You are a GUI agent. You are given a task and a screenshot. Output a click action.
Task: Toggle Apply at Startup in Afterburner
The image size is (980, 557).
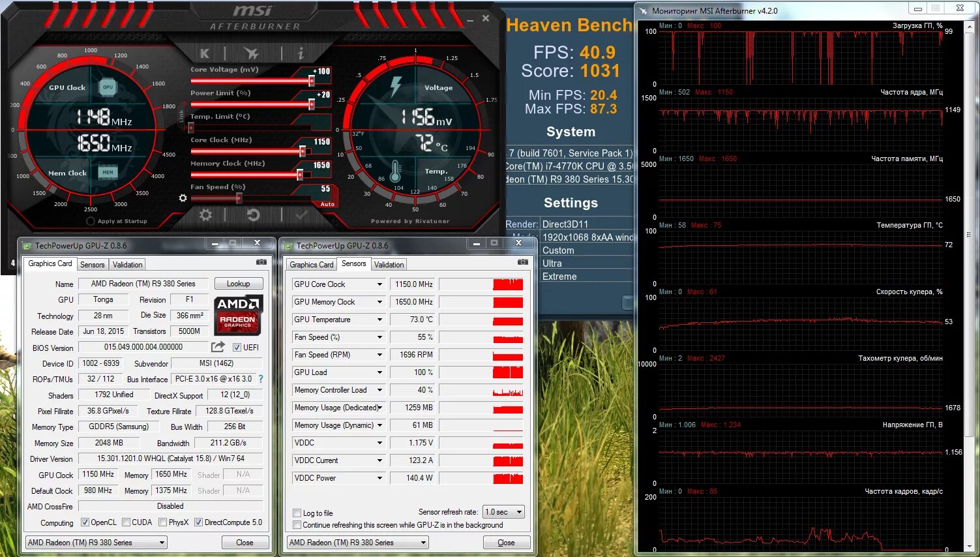click(x=91, y=221)
